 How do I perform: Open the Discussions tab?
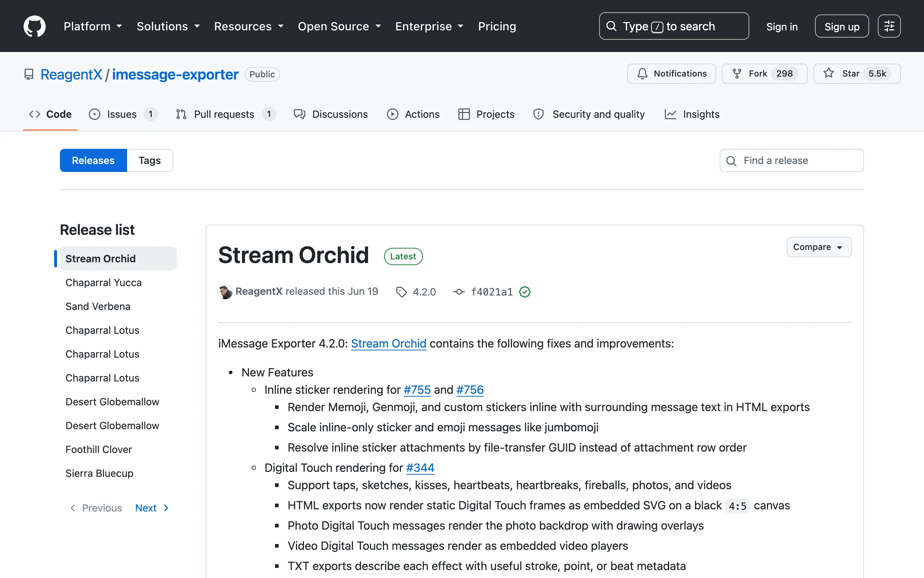(x=330, y=114)
